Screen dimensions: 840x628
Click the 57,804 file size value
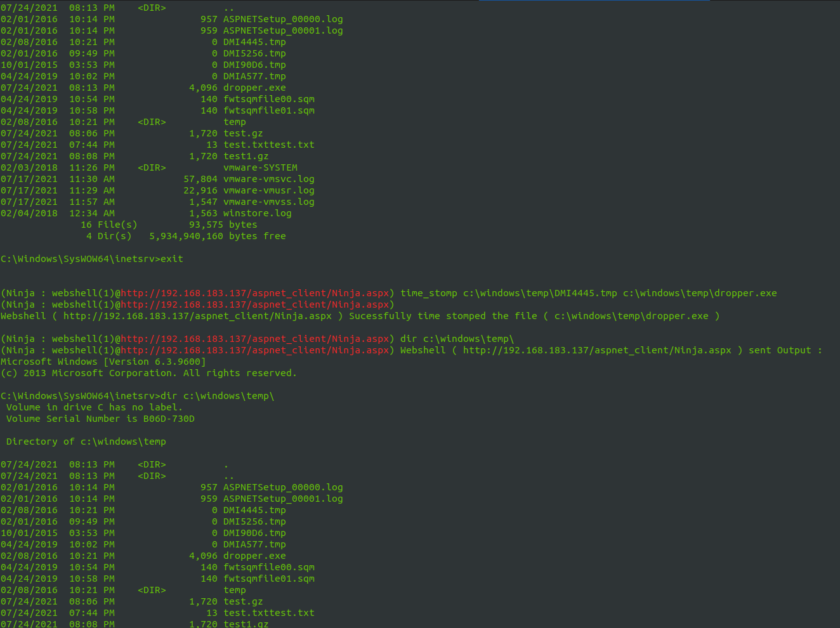tap(200, 179)
